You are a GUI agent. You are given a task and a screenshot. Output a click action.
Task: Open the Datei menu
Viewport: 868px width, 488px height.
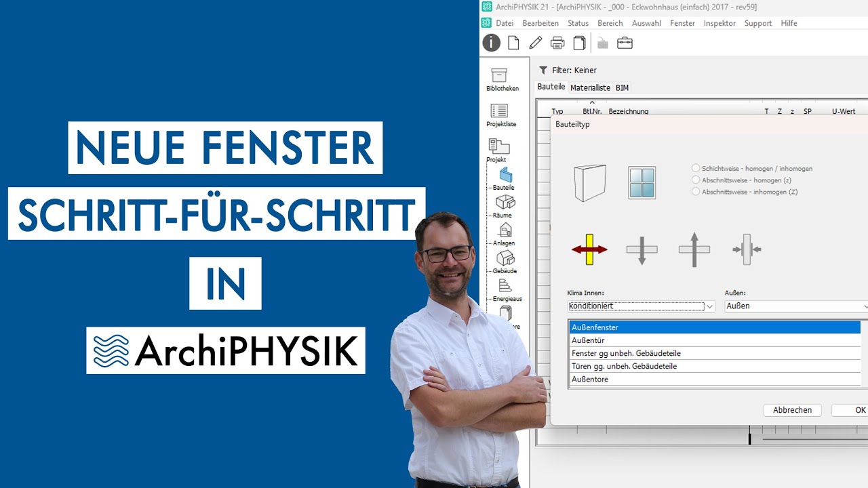coord(505,23)
